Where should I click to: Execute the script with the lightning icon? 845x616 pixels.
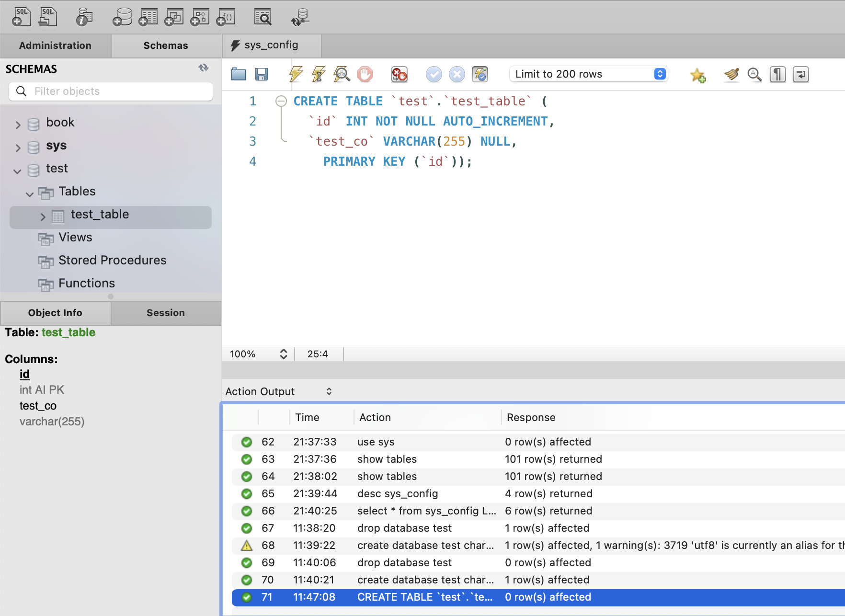[x=296, y=74]
